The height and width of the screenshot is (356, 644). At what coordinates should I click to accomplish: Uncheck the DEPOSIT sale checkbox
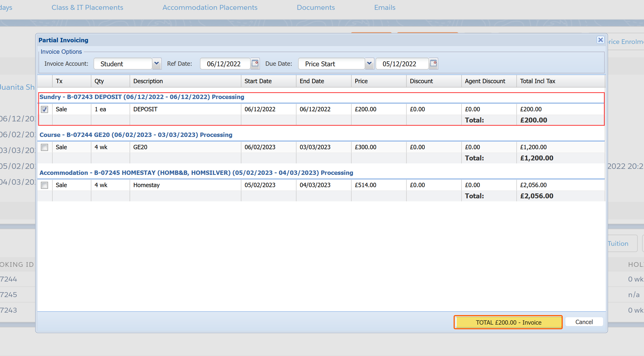tap(44, 109)
